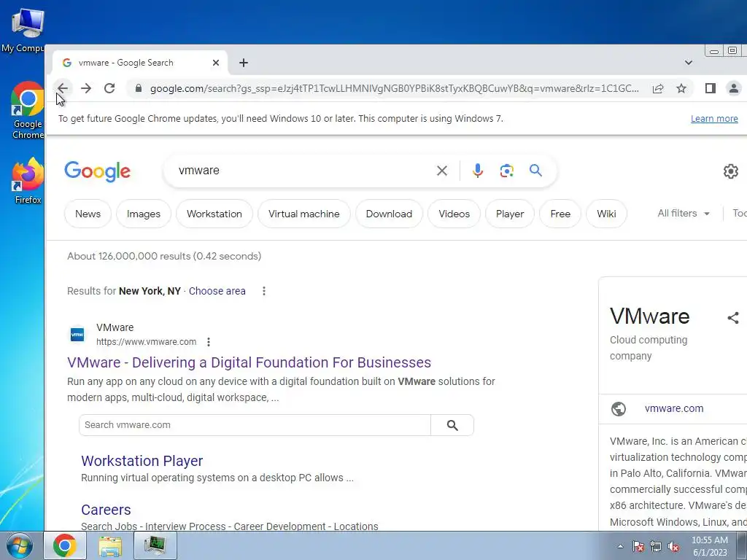
Task: Click the search button in vmware.com sitelinks box
Action: [452, 425]
